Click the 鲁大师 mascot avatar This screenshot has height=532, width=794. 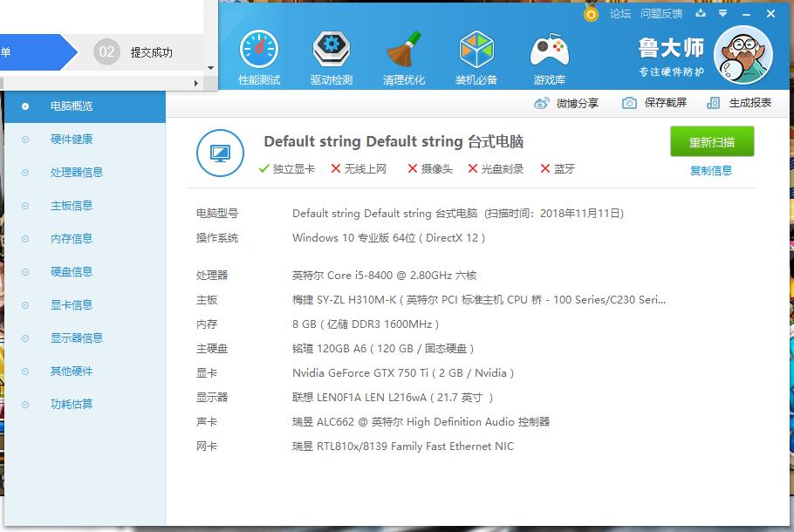pyautogui.click(x=743, y=55)
